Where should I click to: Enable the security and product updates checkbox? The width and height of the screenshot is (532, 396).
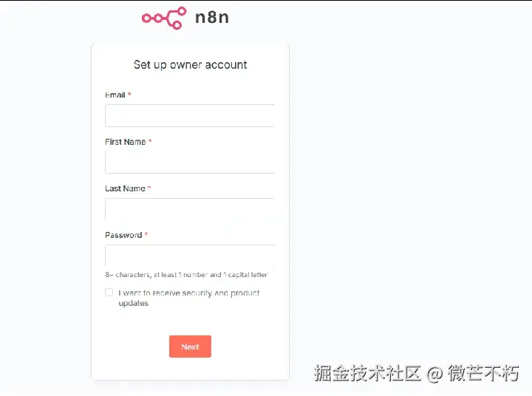[109, 293]
